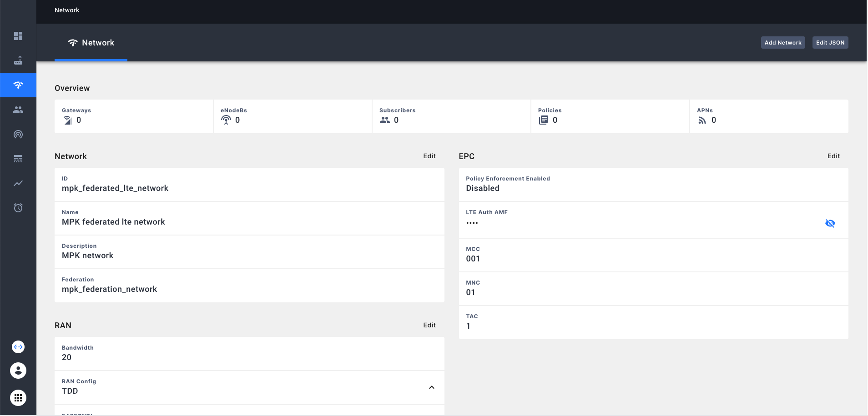This screenshot has height=416, width=868.
Task: Open the Dashboard icon in sidebar
Action: click(18, 36)
